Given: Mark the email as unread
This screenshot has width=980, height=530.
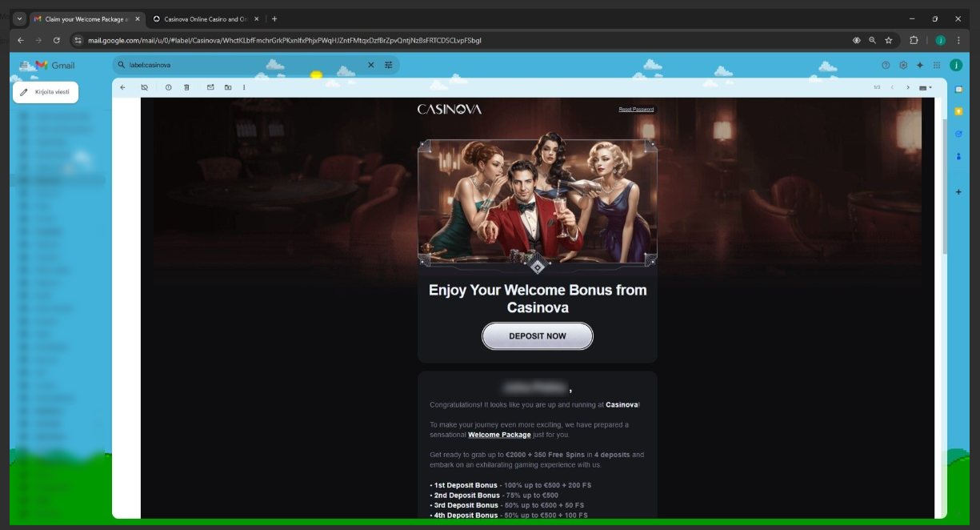Looking at the screenshot, I should click(x=210, y=87).
